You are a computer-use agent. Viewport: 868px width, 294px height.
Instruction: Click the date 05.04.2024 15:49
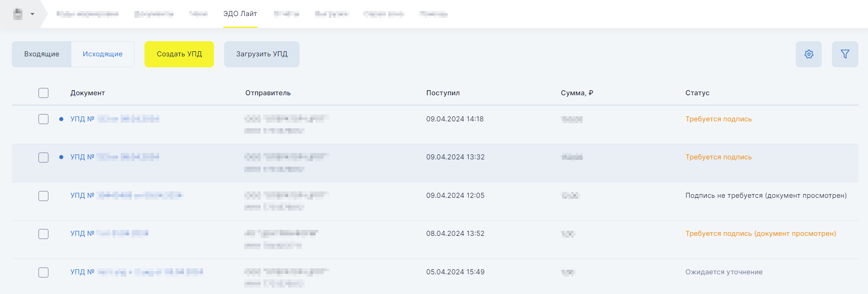455,272
